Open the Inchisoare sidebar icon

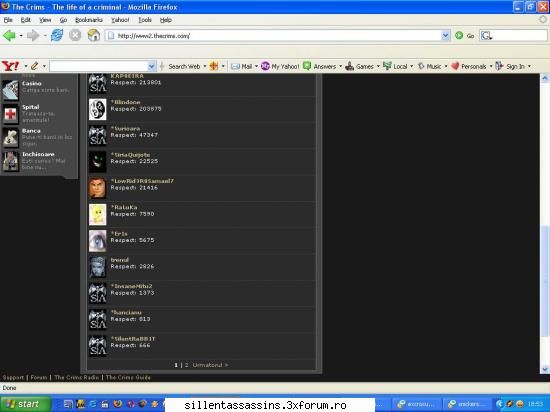point(11,161)
